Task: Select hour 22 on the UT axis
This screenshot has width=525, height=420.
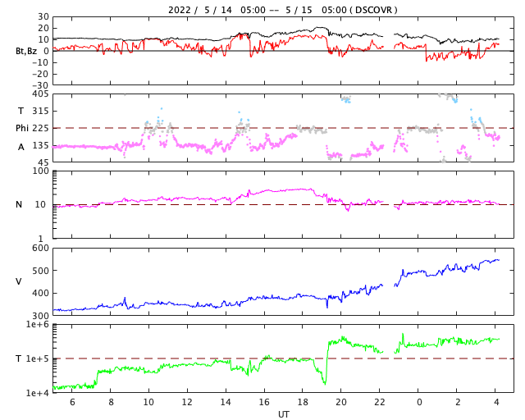Action: [x=379, y=402]
